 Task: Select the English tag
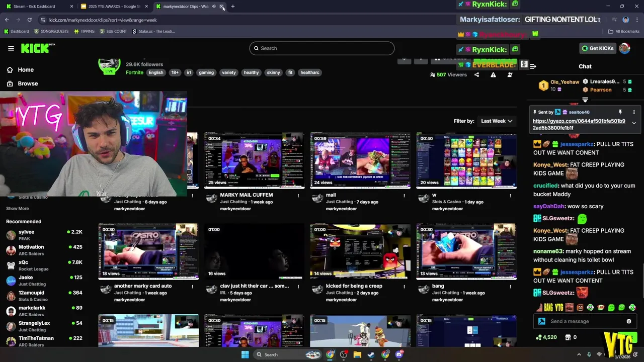[x=156, y=72]
